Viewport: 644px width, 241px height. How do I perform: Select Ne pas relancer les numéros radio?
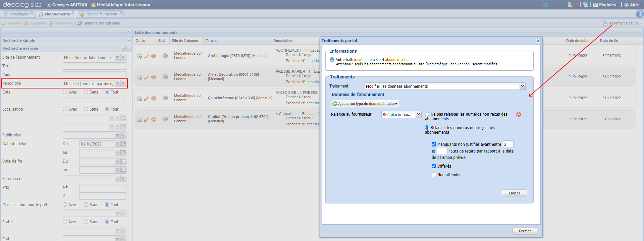(427, 114)
